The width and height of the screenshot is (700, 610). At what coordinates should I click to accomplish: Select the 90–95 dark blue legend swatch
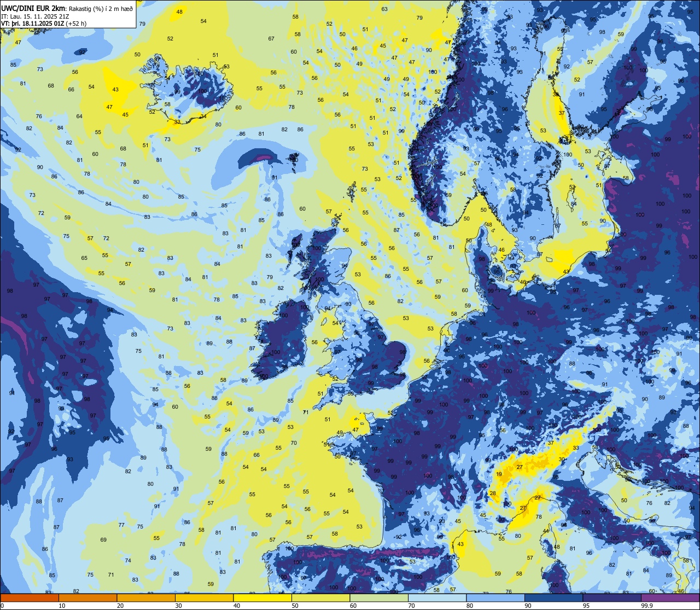coord(553,598)
